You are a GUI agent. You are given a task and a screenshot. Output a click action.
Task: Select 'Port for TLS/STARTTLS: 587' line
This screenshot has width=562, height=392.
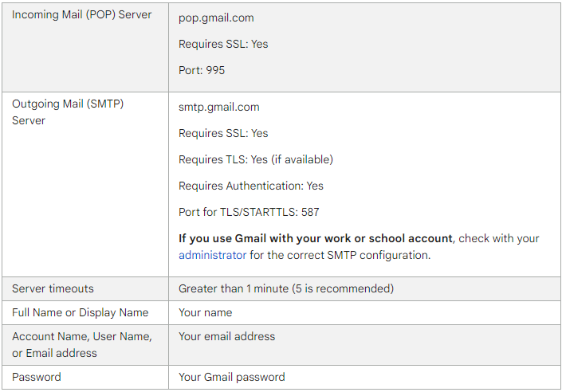(x=249, y=212)
